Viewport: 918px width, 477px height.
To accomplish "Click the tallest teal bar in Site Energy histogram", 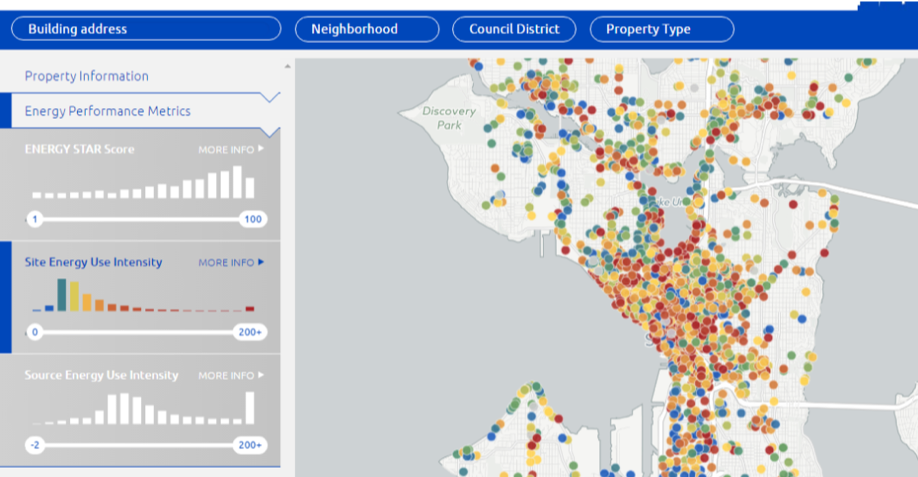I will pyautogui.click(x=62, y=295).
